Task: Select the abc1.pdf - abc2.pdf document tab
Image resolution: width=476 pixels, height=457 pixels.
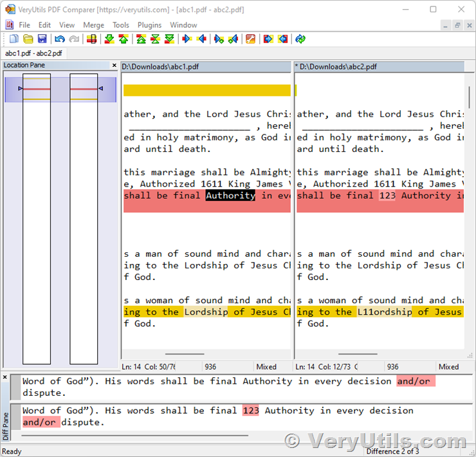Action: coord(33,53)
